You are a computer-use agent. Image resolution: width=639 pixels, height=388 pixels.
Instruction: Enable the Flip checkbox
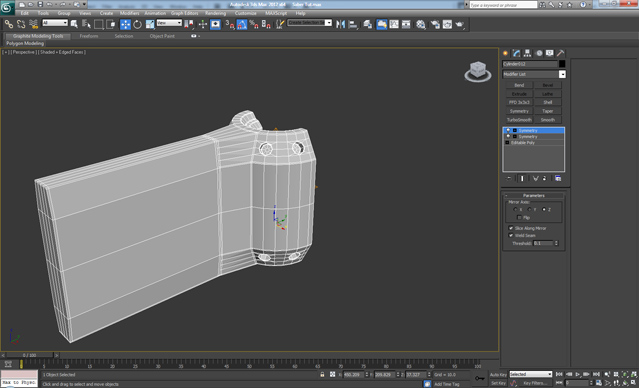[x=519, y=217]
